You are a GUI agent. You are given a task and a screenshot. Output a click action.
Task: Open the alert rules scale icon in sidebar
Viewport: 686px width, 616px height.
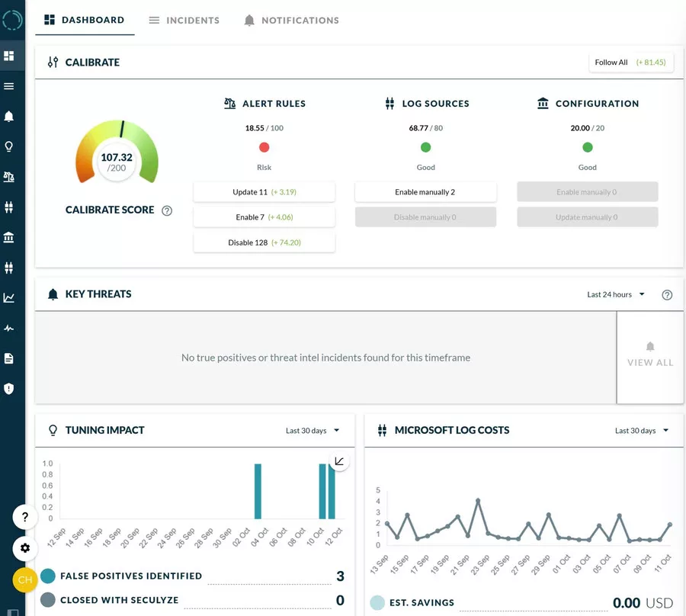pos(8,177)
